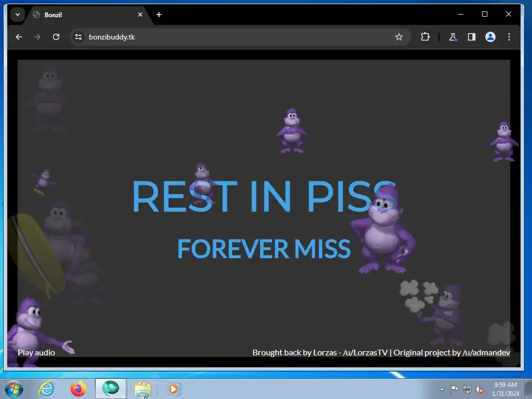Open the profile avatar menu

pos(490,37)
